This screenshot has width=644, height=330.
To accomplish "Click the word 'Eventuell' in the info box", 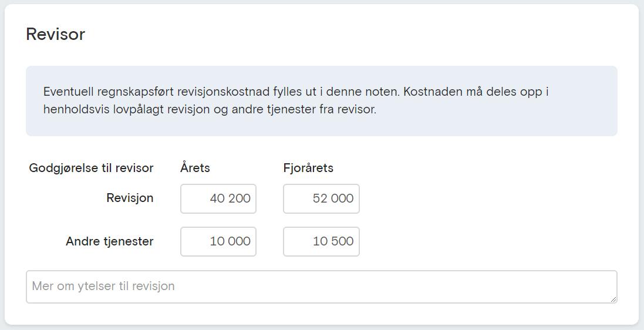I will [69, 91].
